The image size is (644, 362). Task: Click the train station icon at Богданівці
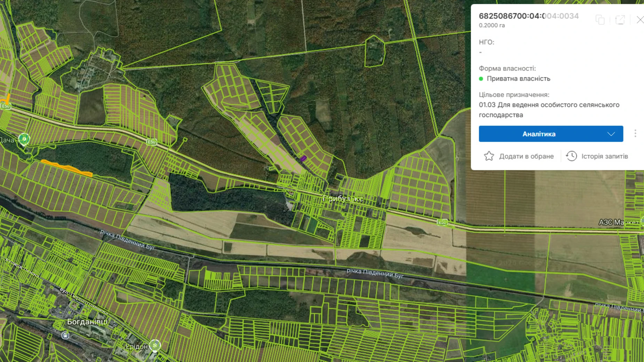pos(65,335)
